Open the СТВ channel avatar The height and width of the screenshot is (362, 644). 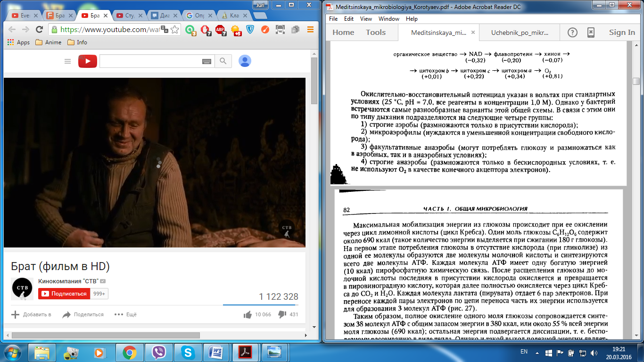(22, 289)
